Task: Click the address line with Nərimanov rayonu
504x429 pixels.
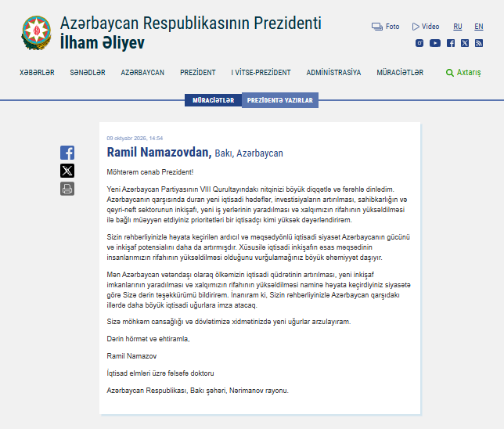Action: point(198,391)
